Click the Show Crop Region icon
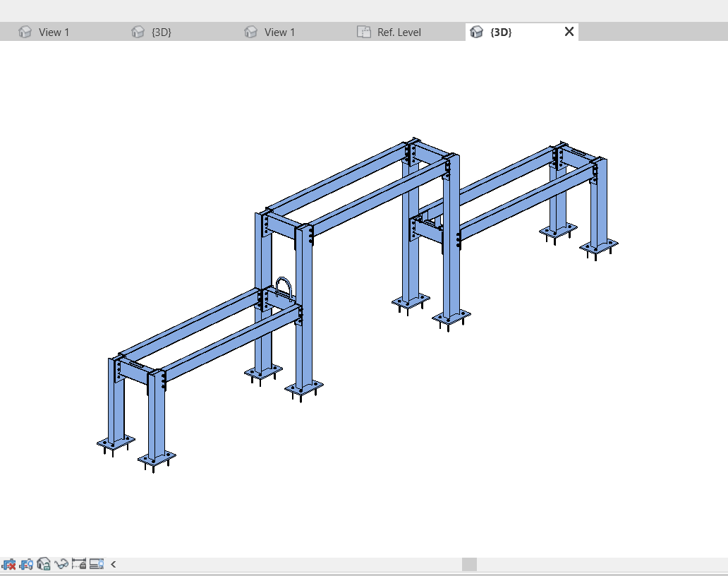The image size is (728, 576). click(x=26, y=564)
